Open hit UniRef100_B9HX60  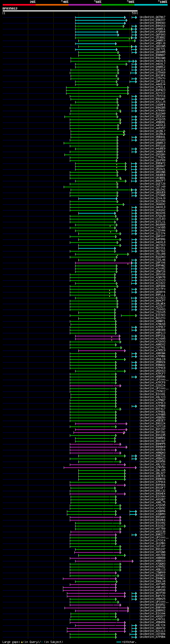[152, 23]
